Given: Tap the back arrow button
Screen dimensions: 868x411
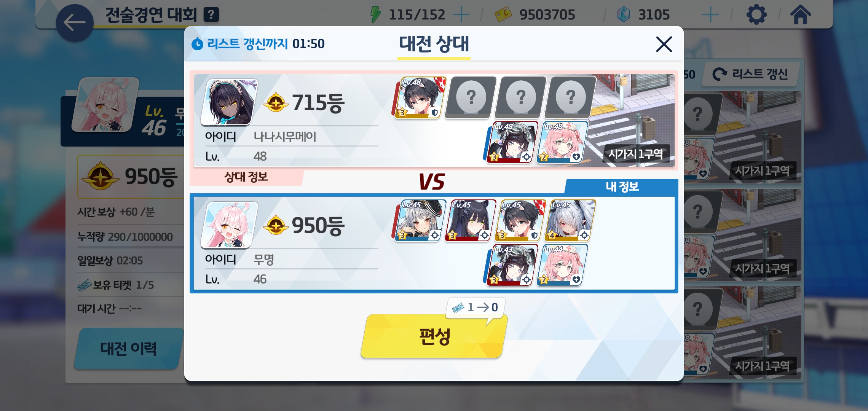Looking at the screenshot, I should 75,23.
